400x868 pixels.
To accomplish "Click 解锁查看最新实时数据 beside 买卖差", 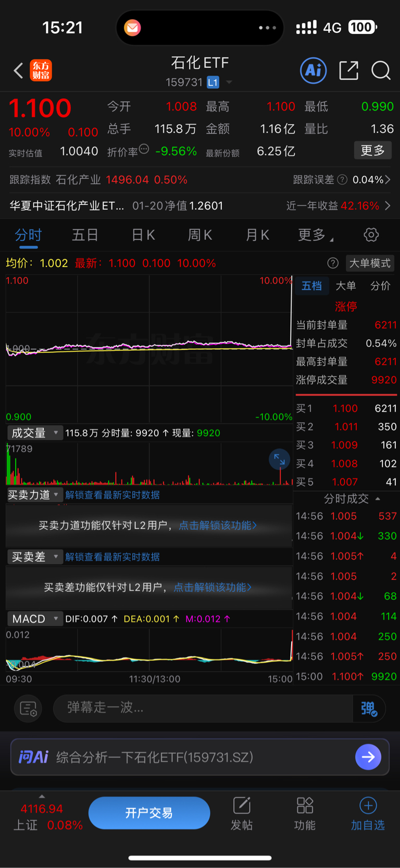I will (113, 557).
